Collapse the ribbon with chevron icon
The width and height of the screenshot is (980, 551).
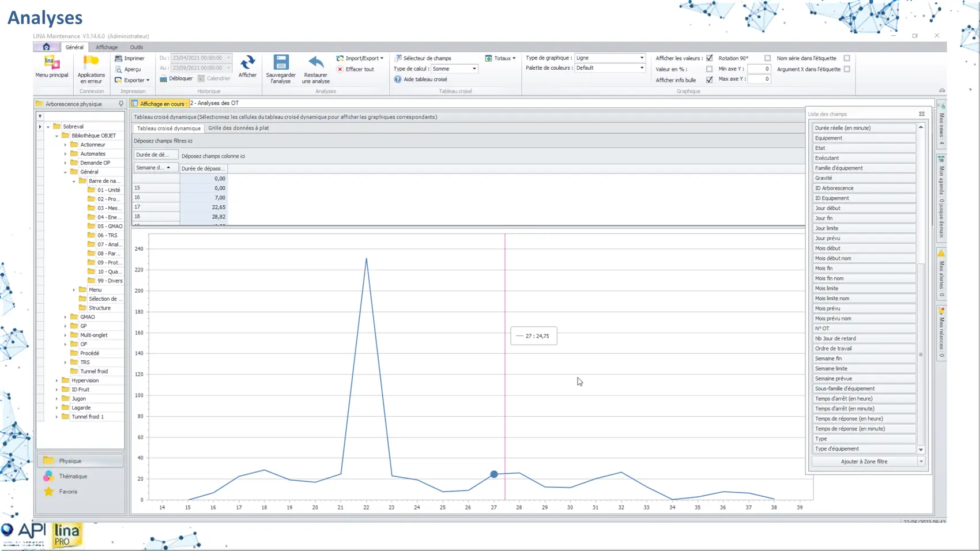tap(942, 90)
